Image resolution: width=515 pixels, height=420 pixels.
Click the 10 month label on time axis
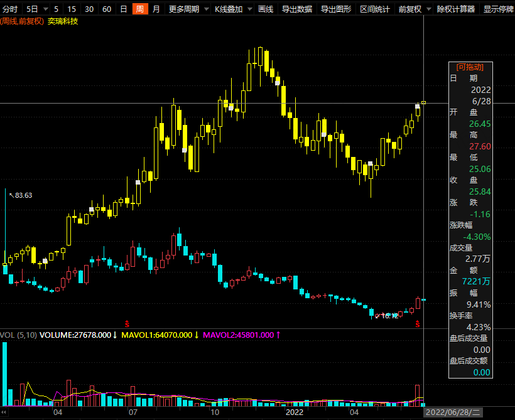point(215,412)
